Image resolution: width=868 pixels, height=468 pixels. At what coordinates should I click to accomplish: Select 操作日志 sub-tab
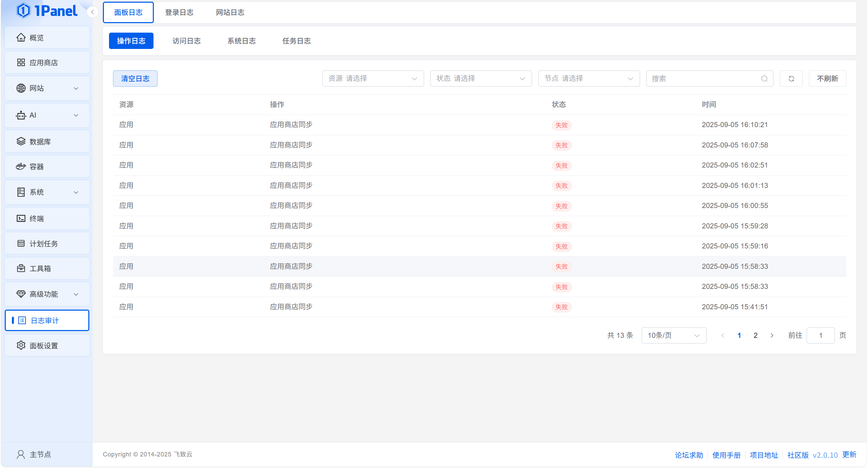tap(131, 41)
